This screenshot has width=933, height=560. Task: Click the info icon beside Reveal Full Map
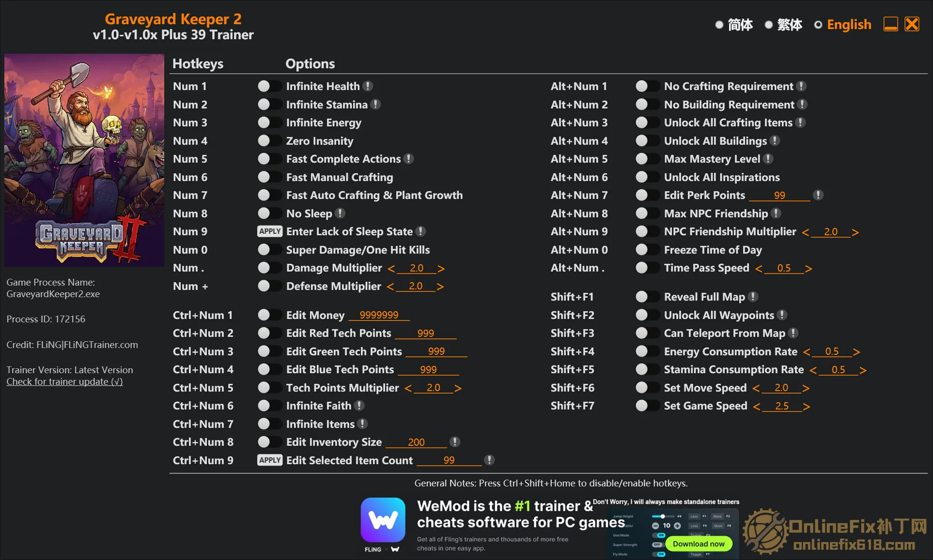753,297
